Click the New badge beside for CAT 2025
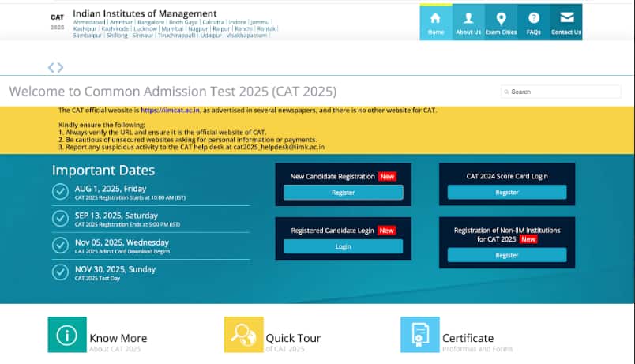The height and width of the screenshot is (364, 635). (528, 239)
